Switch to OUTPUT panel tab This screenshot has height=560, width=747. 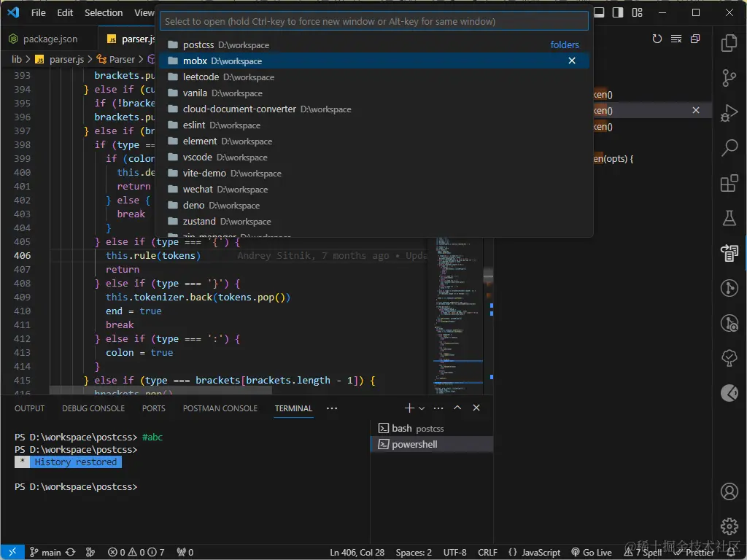29,408
